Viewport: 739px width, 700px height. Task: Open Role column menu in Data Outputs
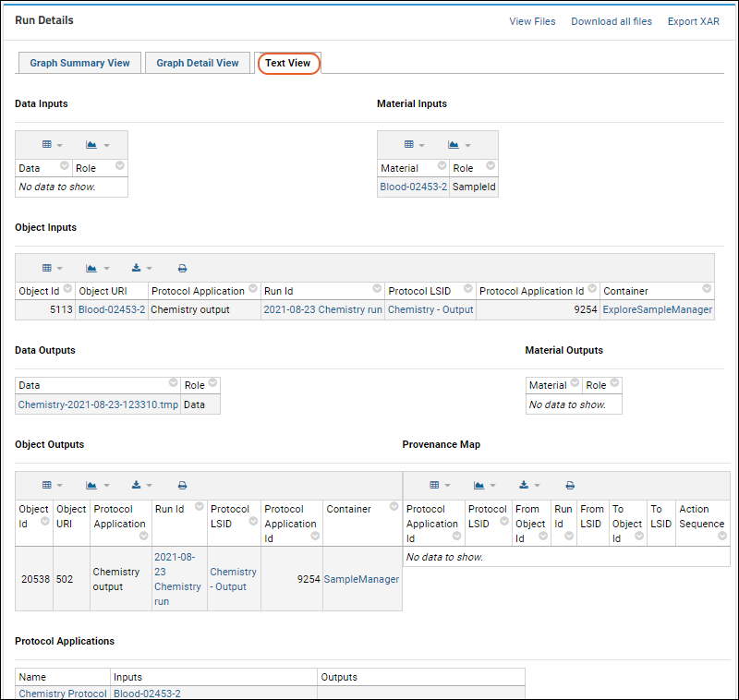[213, 382]
